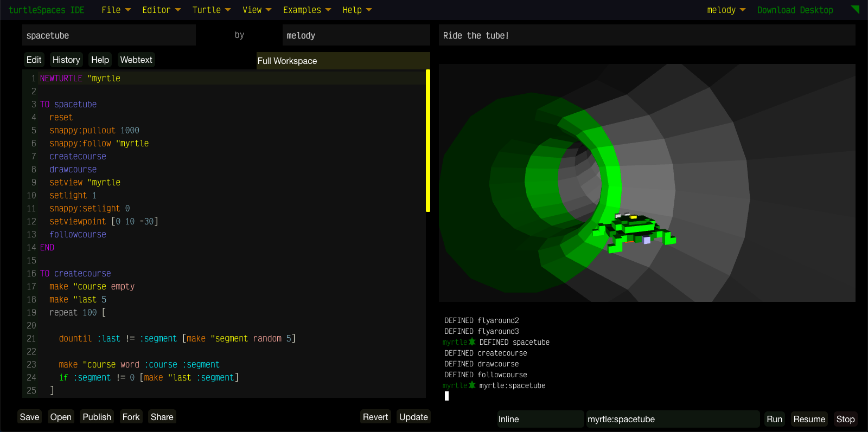Click turtle icon beside myrtle:spacetube output line
The image size is (868, 432).
point(472,385)
